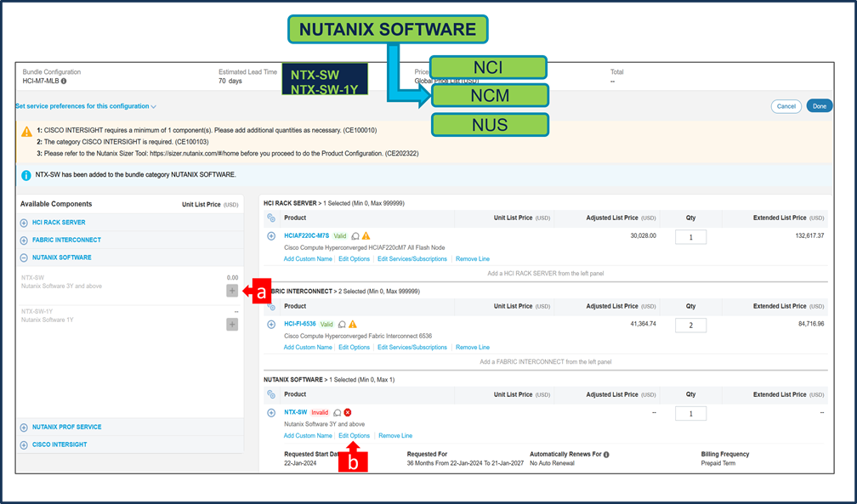Expand HCIAF220C-M7S row with plus circle
Viewport: 857px width, 504px height.
point(271,236)
